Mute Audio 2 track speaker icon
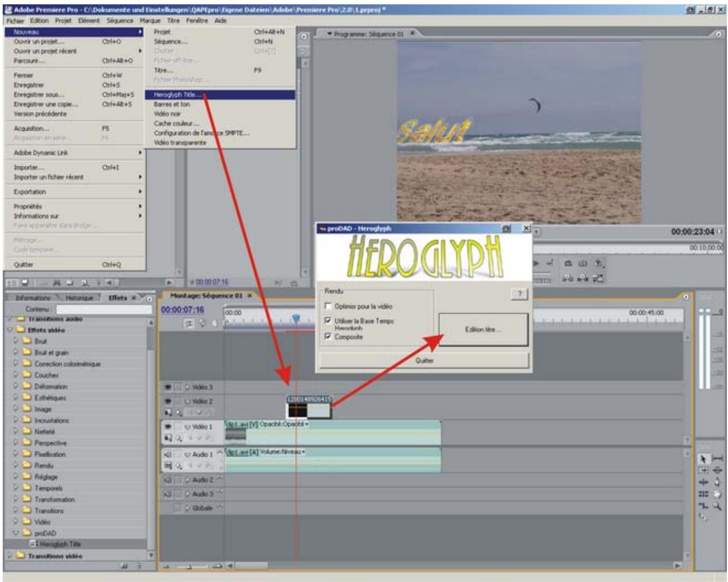 point(168,480)
